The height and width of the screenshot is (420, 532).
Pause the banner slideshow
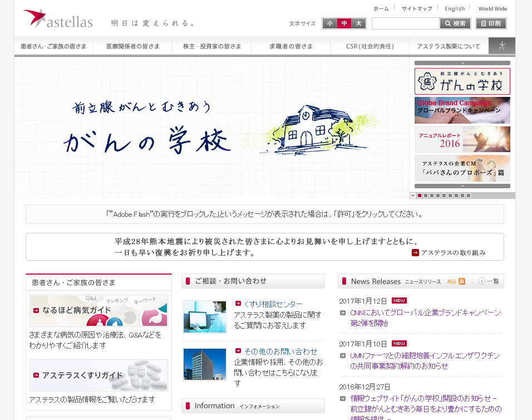(412, 196)
